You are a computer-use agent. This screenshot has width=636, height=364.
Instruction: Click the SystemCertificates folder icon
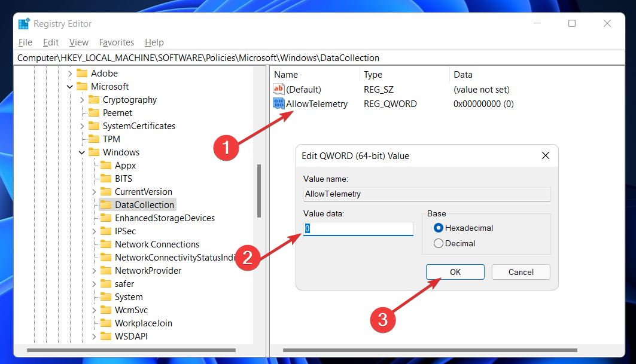pos(94,126)
